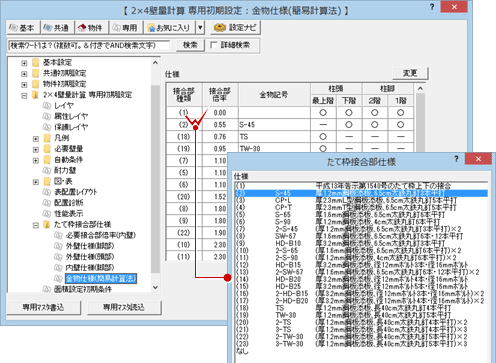The height and width of the screenshot is (363, 496).
Task: Click the 専用マスタ書込 button
Action: pyautogui.click(x=43, y=307)
